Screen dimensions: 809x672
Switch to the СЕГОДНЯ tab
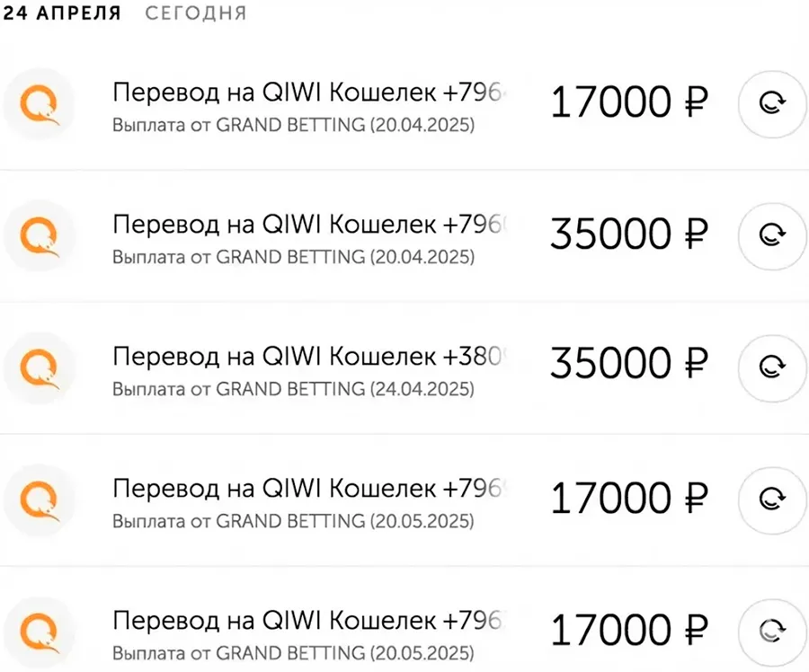[194, 13]
